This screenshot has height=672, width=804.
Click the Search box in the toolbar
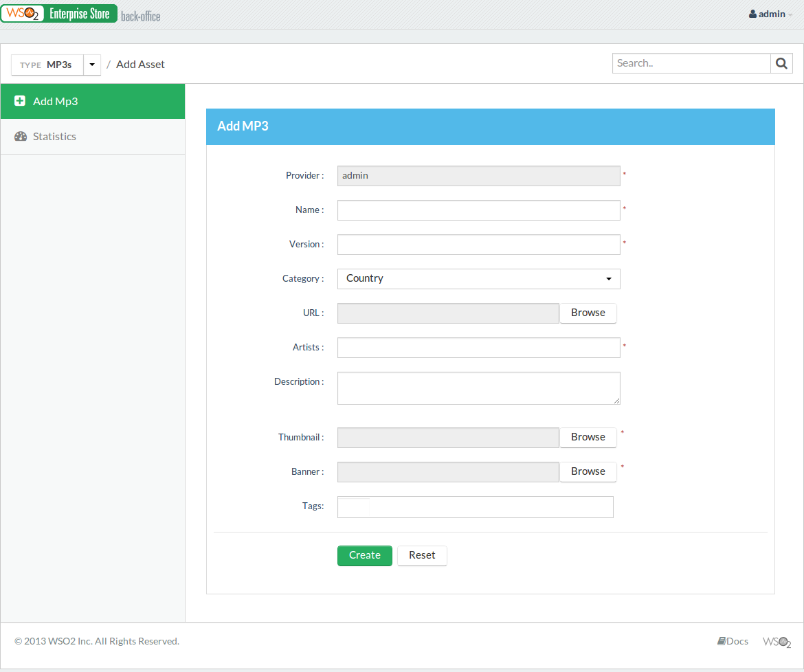click(691, 63)
